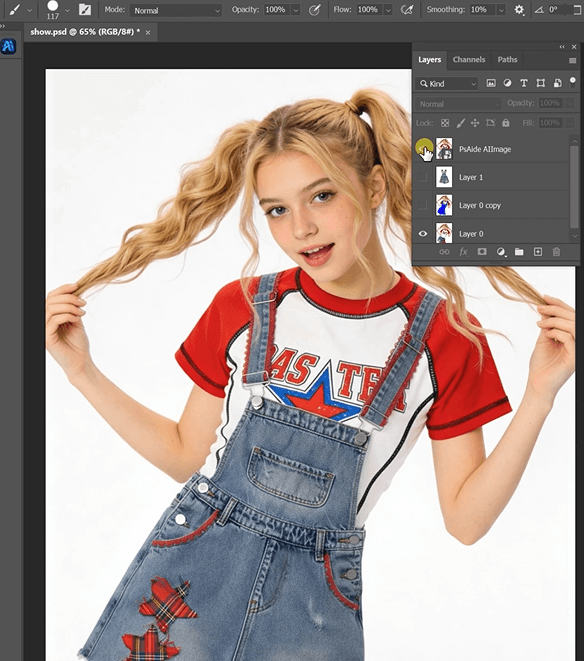Filter for pixel layers icon
This screenshot has height=661, width=584.
(x=491, y=83)
